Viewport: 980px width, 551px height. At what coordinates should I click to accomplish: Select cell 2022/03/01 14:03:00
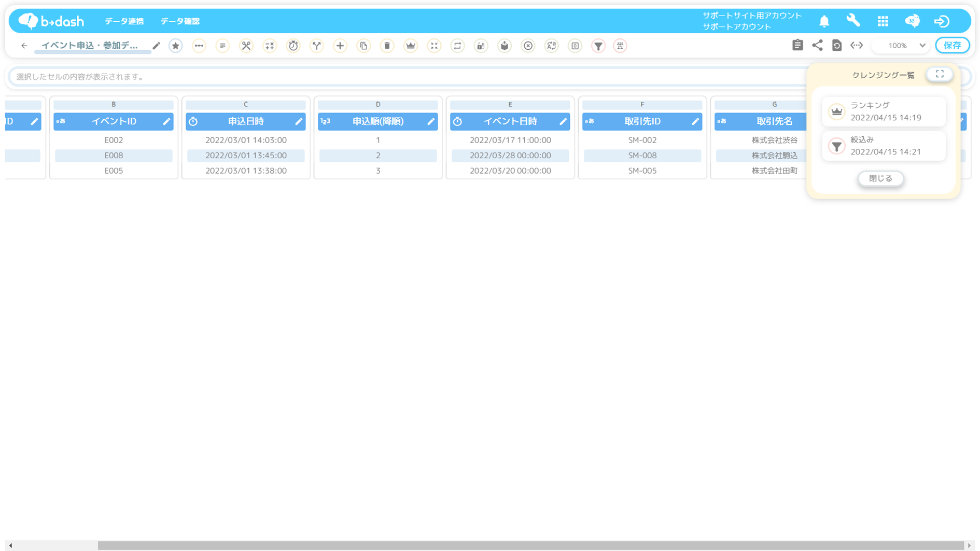click(x=246, y=140)
